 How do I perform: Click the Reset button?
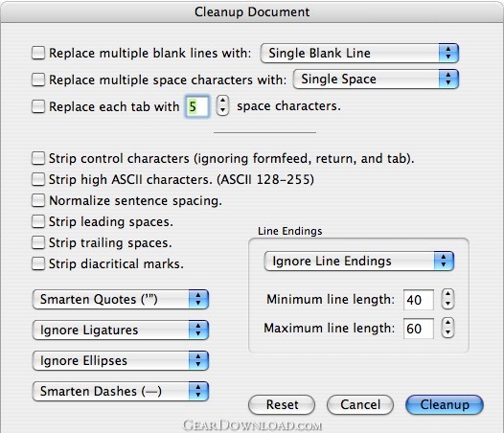pos(282,404)
